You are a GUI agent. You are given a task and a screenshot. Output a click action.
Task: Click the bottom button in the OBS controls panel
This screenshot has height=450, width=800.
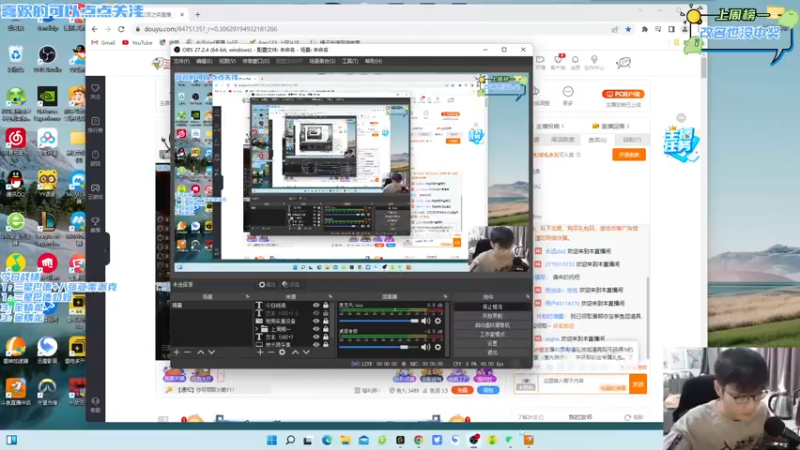(492, 353)
